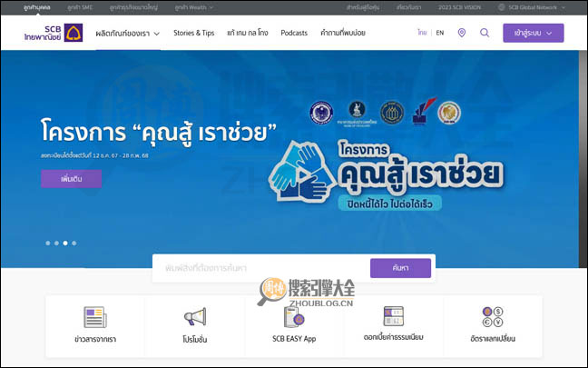The height and width of the screenshot is (368, 588).
Task: Open the 2023 SCB VISION link
Action: click(x=459, y=7)
